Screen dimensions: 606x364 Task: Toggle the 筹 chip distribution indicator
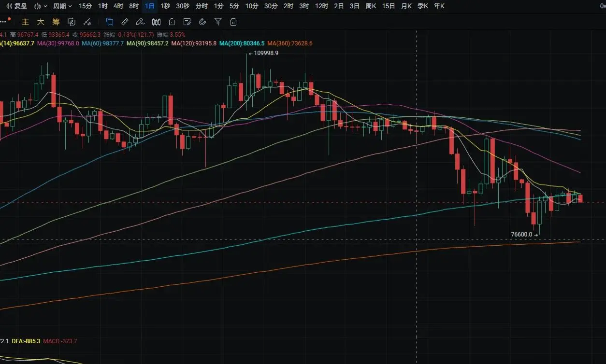pos(56,22)
